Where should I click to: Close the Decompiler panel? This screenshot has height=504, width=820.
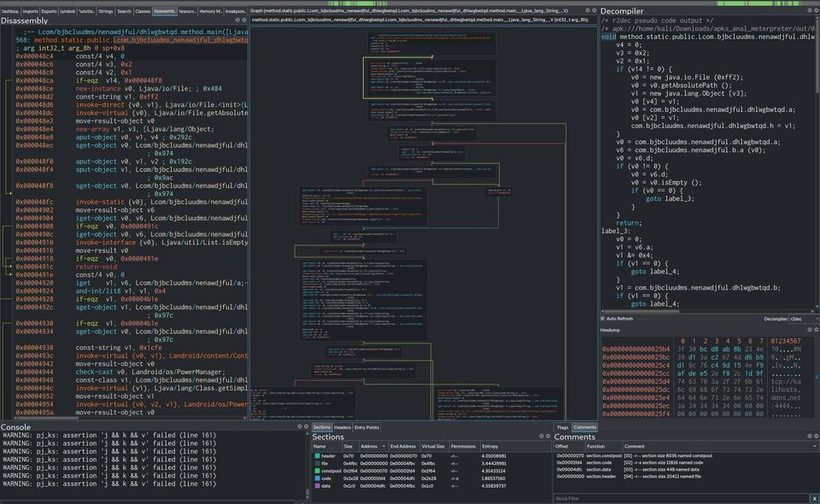pyautogui.click(x=817, y=10)
